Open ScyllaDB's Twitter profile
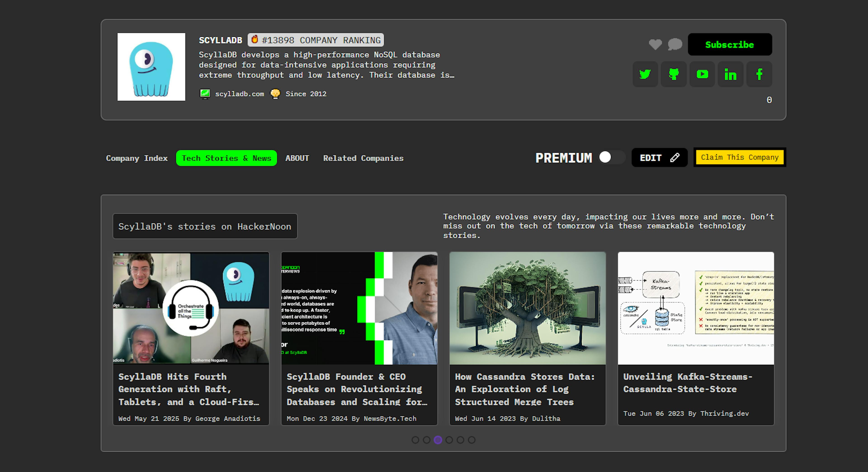The image size is (868, 472). 645,74
